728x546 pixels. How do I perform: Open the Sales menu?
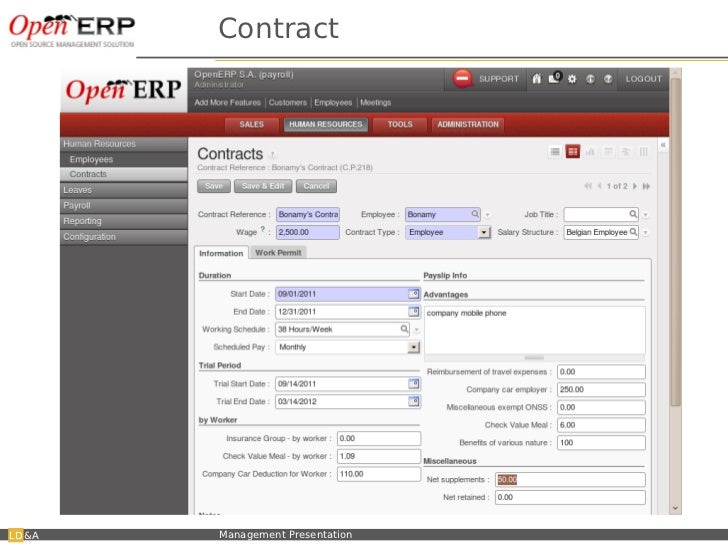pyautogui.click(x=251, y=124)
